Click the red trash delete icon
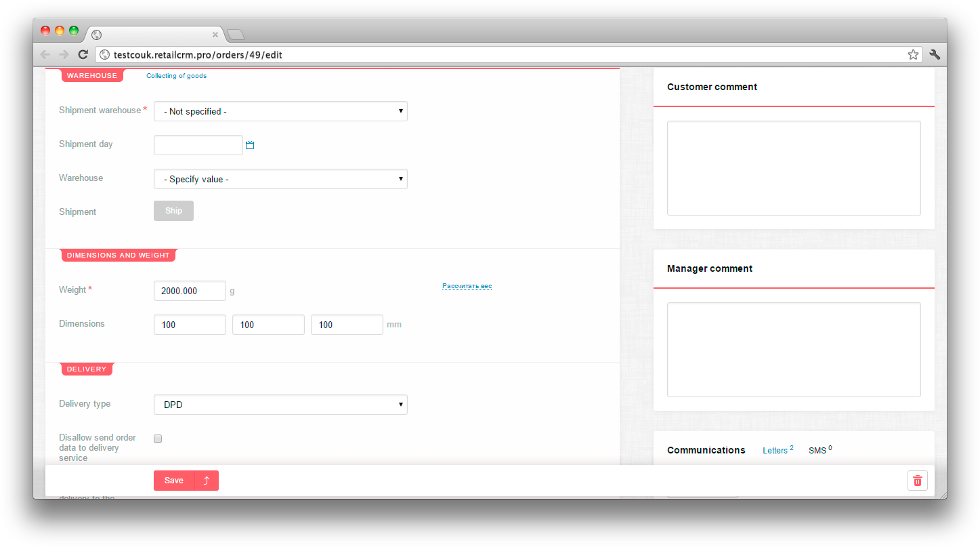Viewport: 980px width, 547px height. pos(917,481)
